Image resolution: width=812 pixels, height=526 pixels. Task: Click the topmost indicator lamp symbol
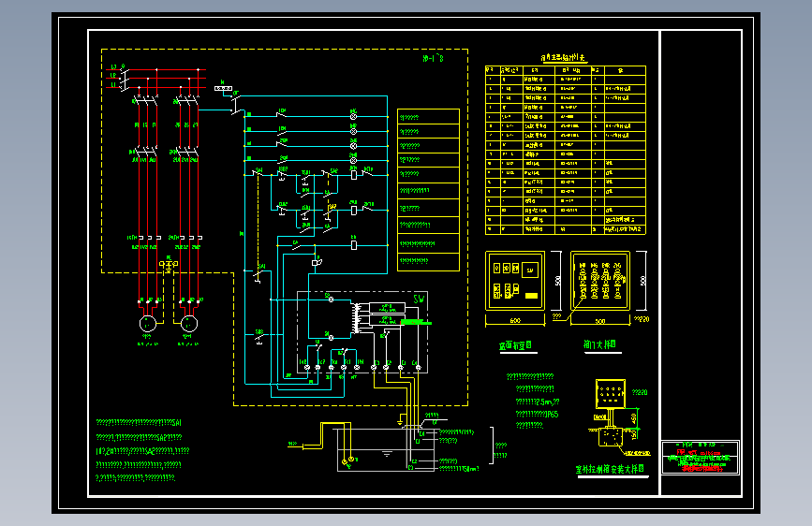(x=353, y=116)
